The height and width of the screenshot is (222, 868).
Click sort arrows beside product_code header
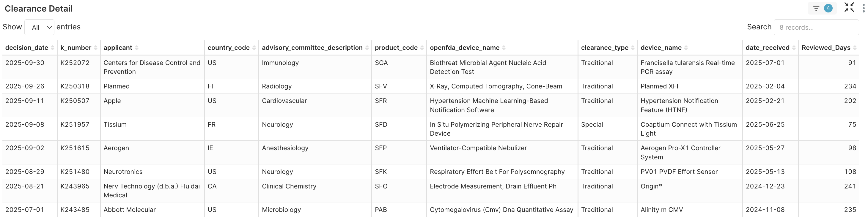coord(422,48)
